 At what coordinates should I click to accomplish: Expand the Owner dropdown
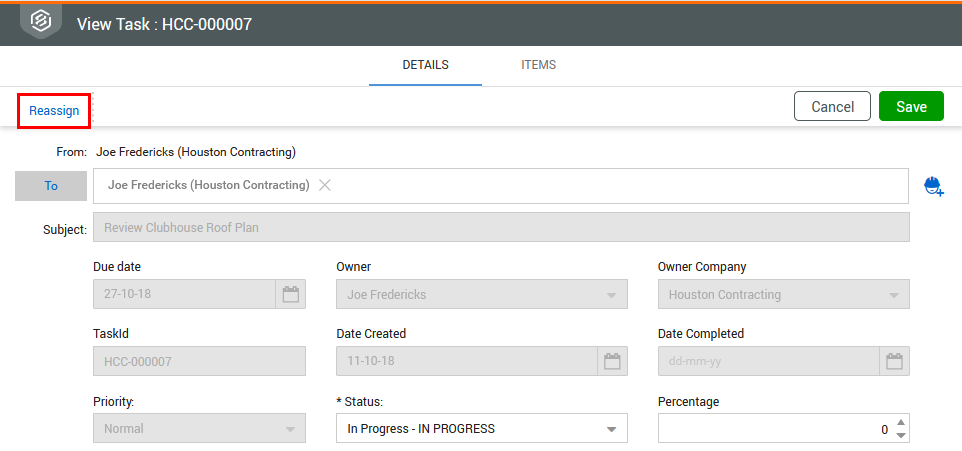pyautogui.click(x=612, y=296)
